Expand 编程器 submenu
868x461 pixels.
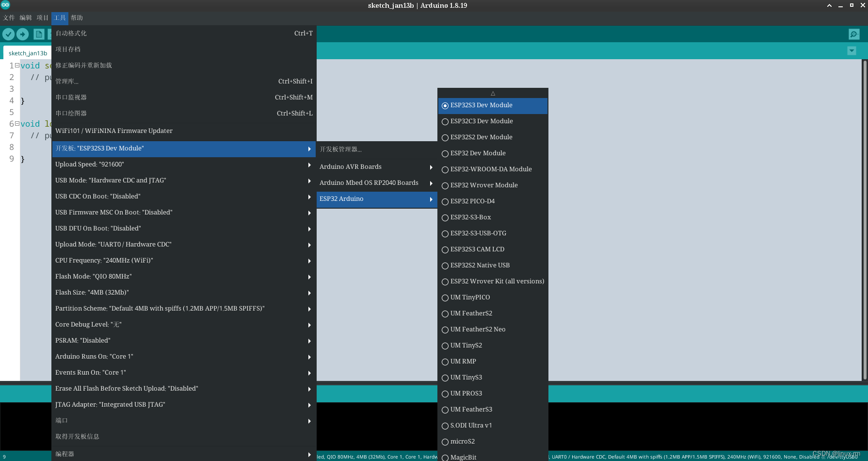click(184, 454)
